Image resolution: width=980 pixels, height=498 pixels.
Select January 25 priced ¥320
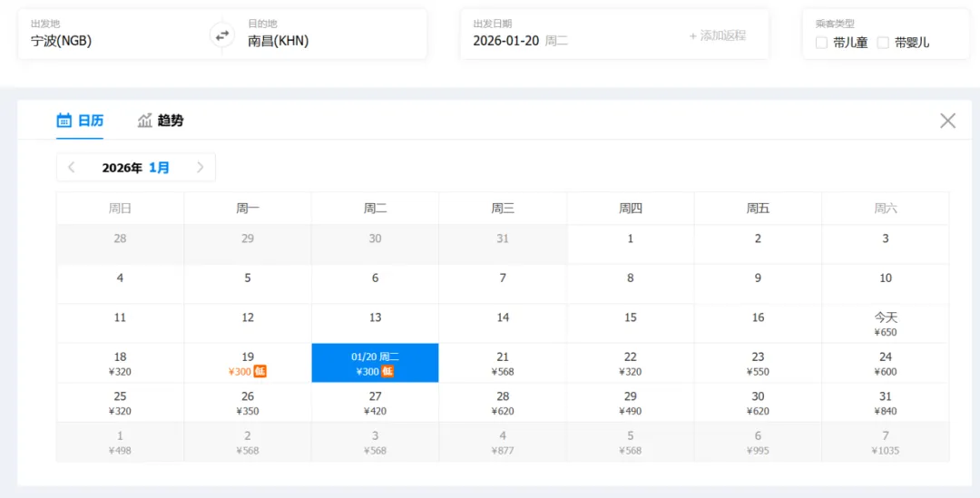(x=120, y=403)
